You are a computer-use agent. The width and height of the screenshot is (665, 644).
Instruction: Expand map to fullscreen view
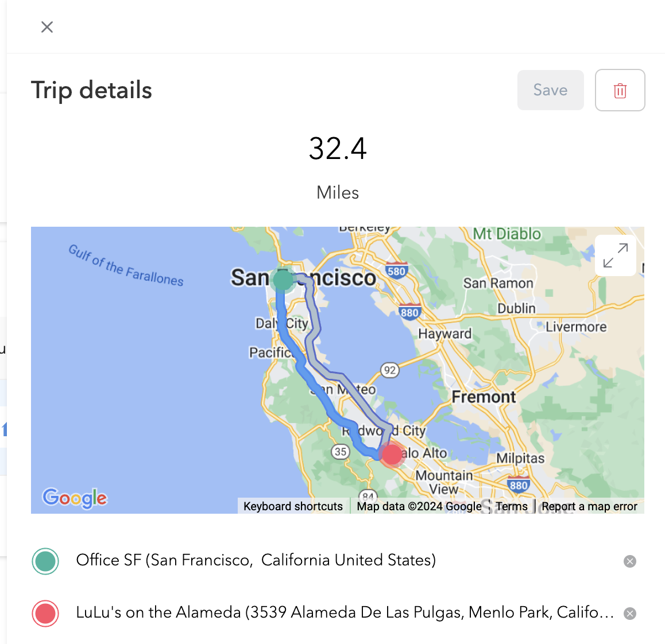616,255
